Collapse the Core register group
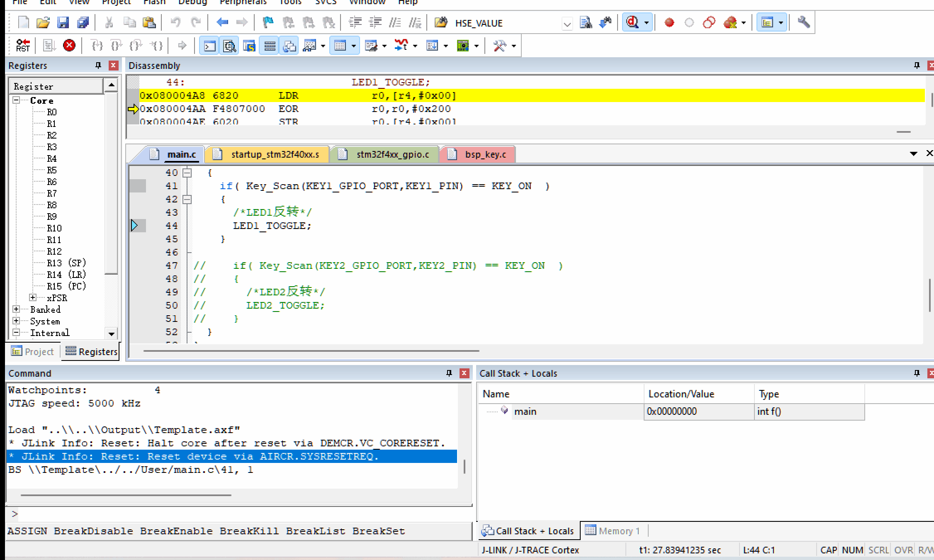Viewport: 934px width, 560px height. coord(16,100)
